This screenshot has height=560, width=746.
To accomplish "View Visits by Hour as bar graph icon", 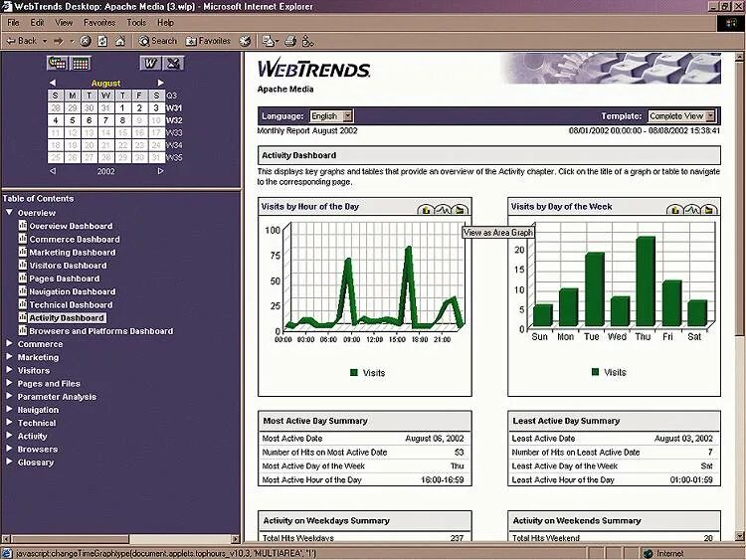I will (426, 209).
